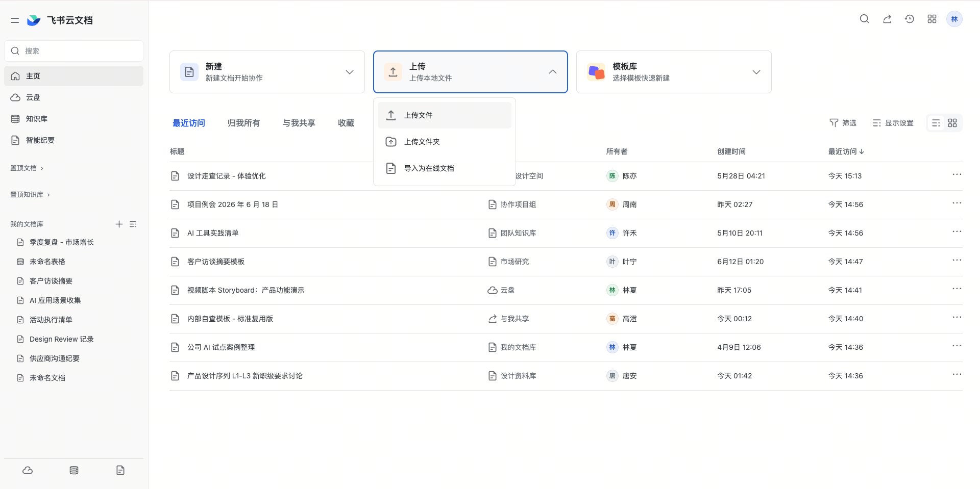Open more options for 设计走查记录 row
This screenshot has width=980, height=489.
(x=957, y=174)
